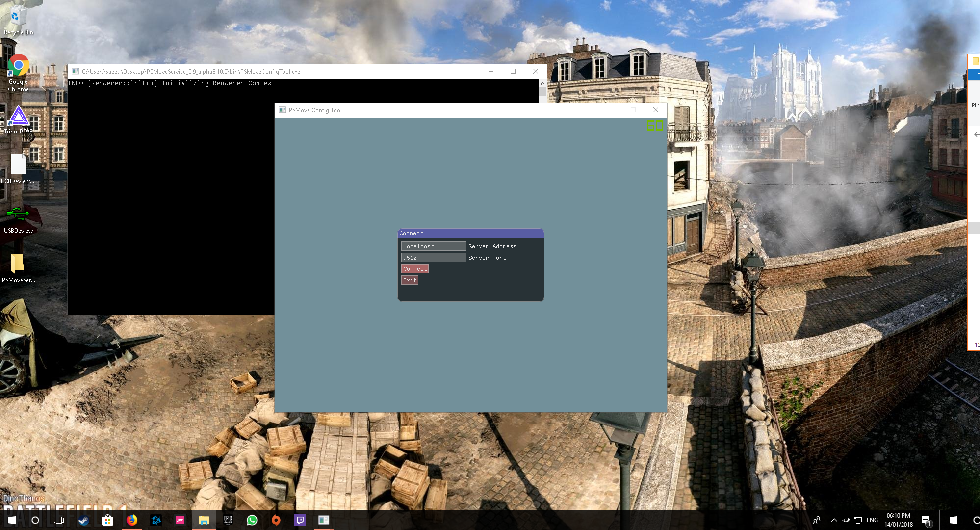980x530 pixels.
Task: Click the PSMove Config Tool window icon
Action: click(282, 110)
